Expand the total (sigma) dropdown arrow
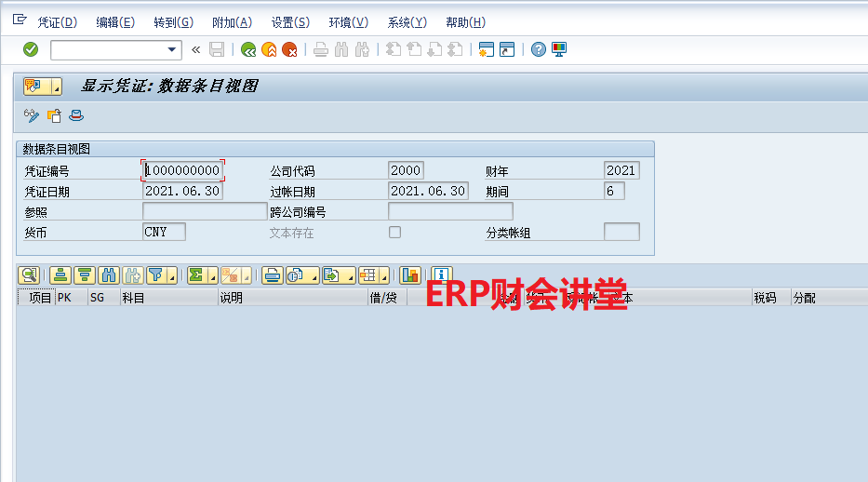 212,275
